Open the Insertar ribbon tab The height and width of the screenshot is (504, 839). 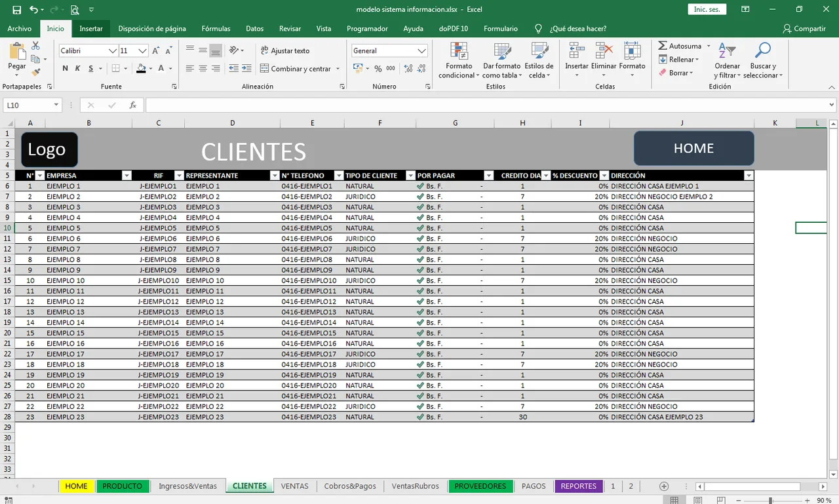coord(91,29)
